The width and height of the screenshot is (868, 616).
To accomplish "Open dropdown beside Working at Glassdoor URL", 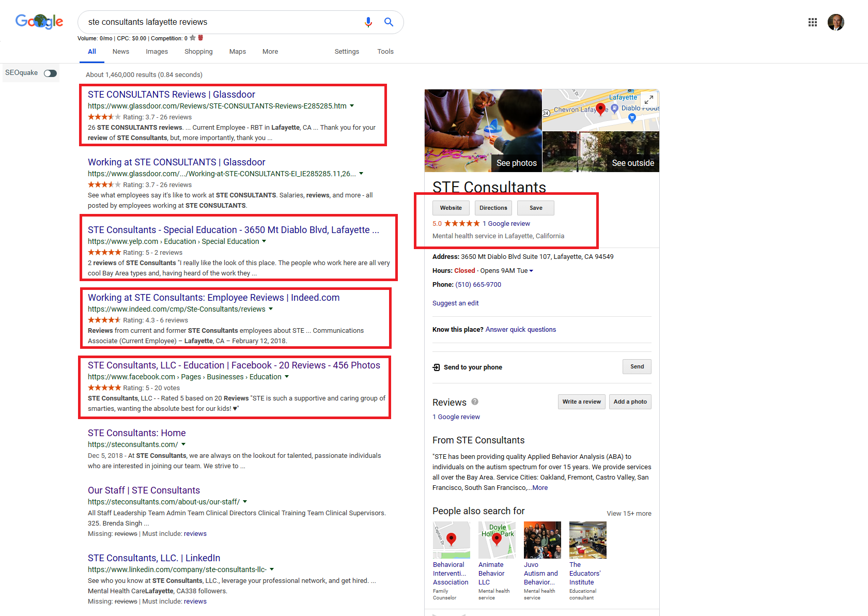I will [361, 174].
